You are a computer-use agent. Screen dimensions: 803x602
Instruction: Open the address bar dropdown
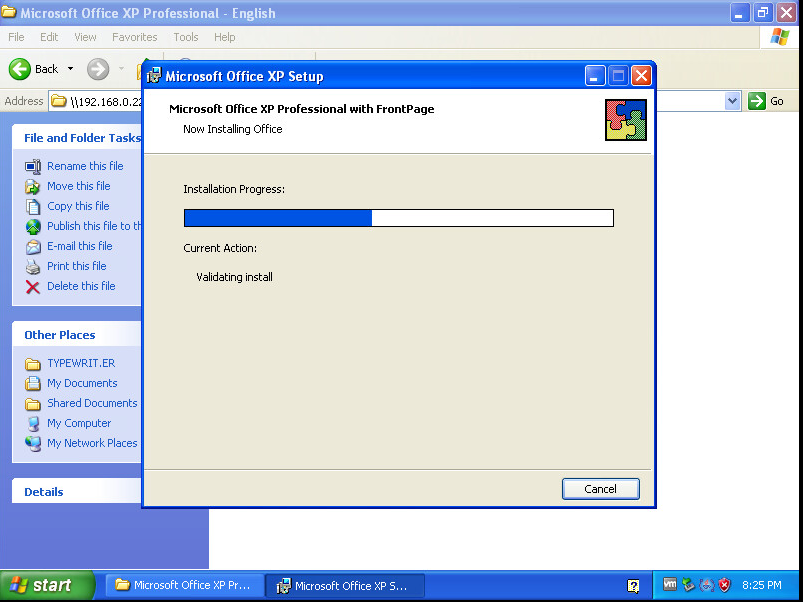point(732,101)
